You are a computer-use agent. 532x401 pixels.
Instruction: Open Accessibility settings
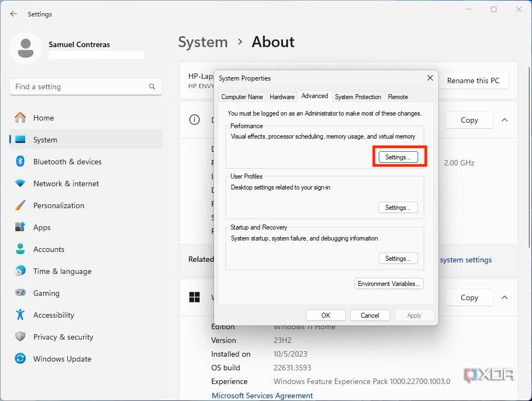pyautogui.click(x=86, y=315)
